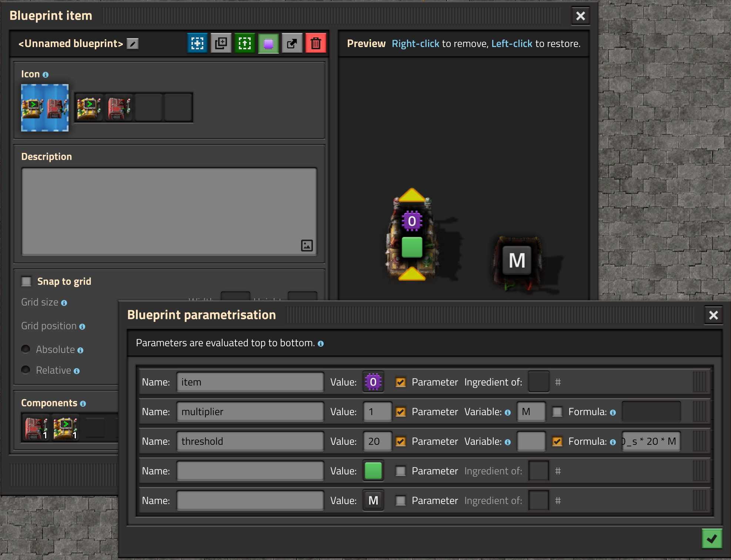
Task: Click the first component thumbnail in Components
Action: (x=35, y=427)
